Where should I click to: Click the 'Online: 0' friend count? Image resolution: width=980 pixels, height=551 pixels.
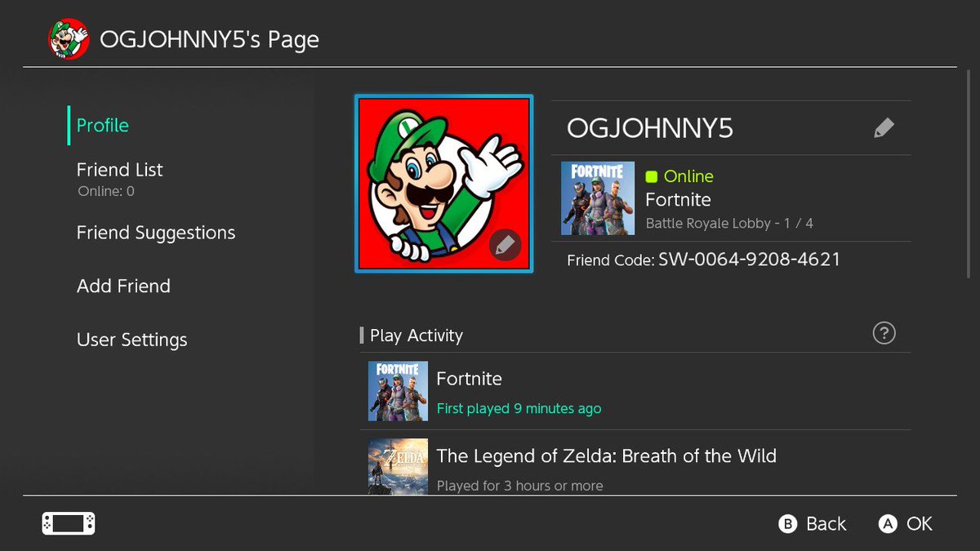(106, 192)
